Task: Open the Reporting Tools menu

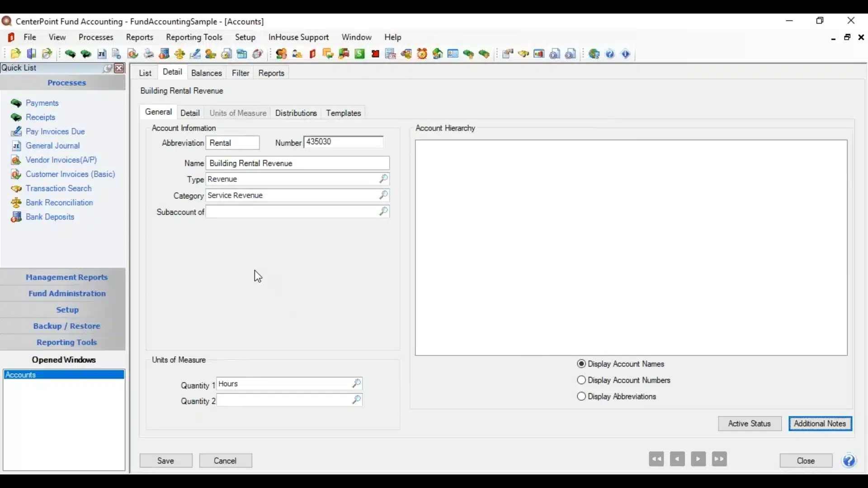Action: point(194,38)
